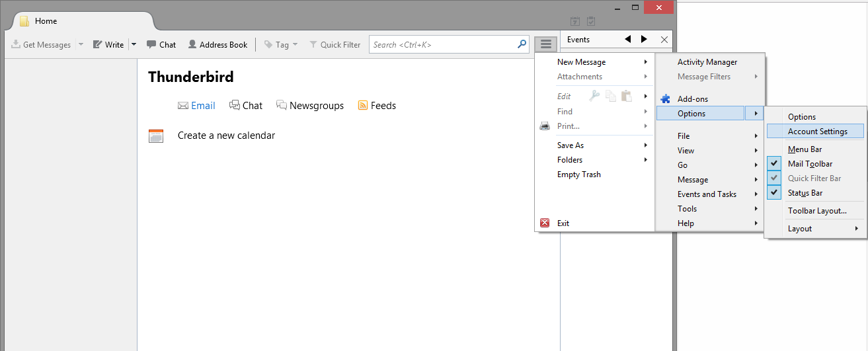Image resolution: width=868 pixels, height=351 pixels.
Task: Click the orange Feeds RSS icon
Action: click(x=362, y=105)
